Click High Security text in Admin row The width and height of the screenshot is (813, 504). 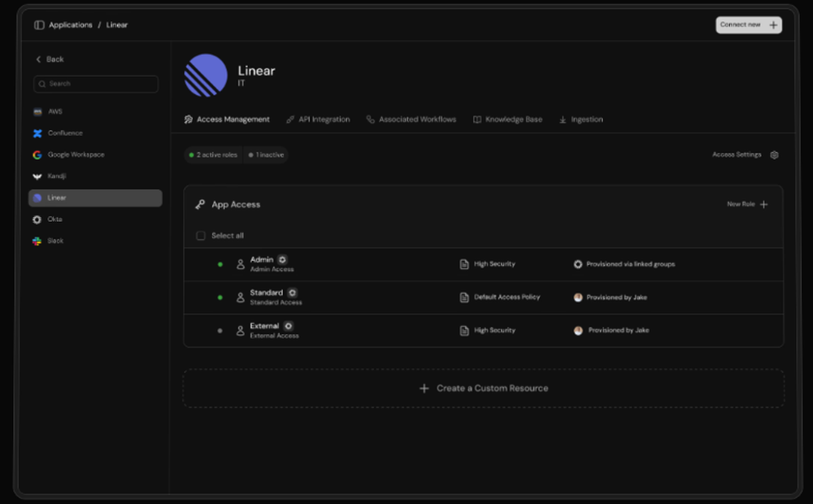pos(494,264)
